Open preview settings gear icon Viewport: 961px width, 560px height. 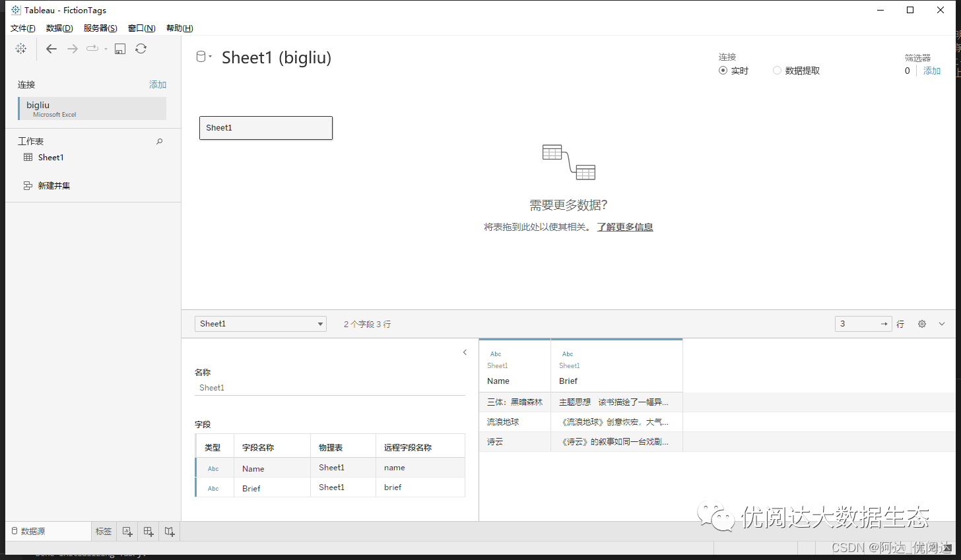(922, 324)
